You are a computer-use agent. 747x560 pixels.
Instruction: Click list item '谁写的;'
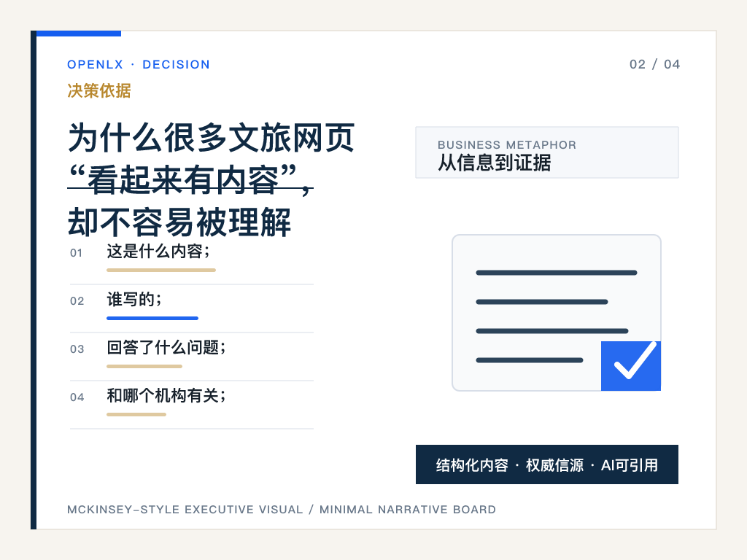(x=134, y=299)
